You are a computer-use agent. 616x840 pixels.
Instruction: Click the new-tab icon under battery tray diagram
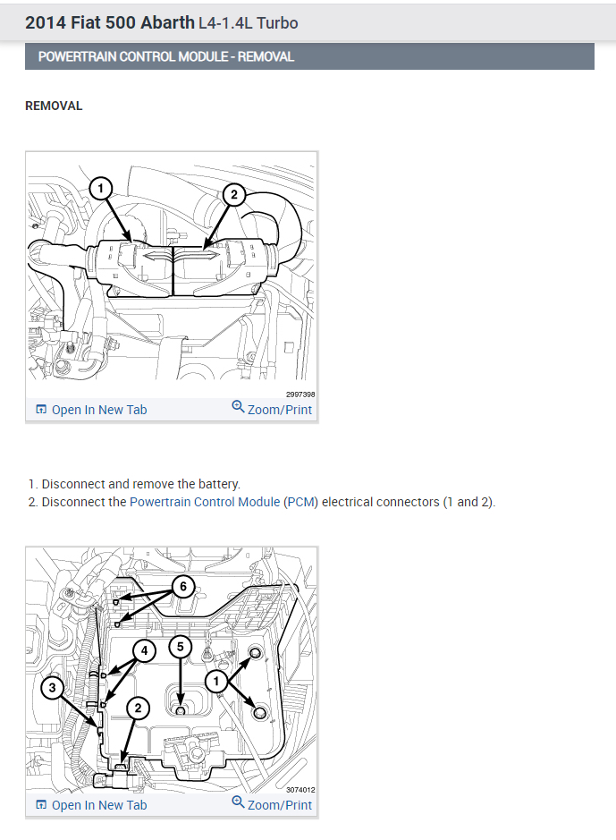[41, 805]
